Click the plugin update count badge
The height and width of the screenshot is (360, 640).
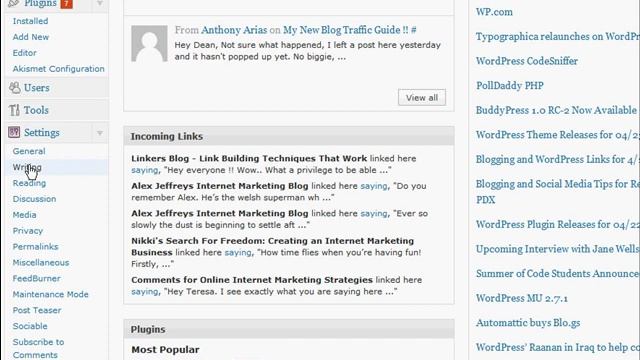tap(67, 4)
